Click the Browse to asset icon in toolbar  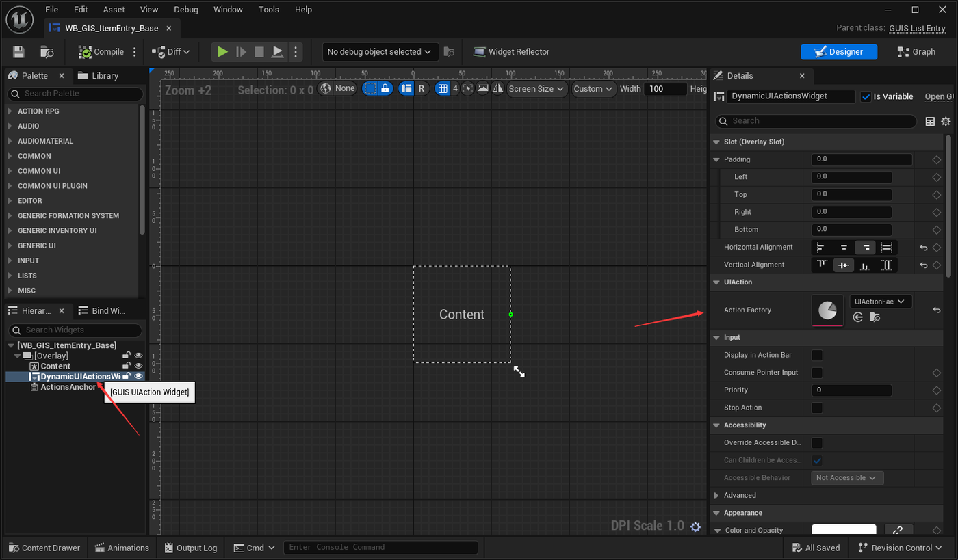pyautogui.click(x=47, y=52)
